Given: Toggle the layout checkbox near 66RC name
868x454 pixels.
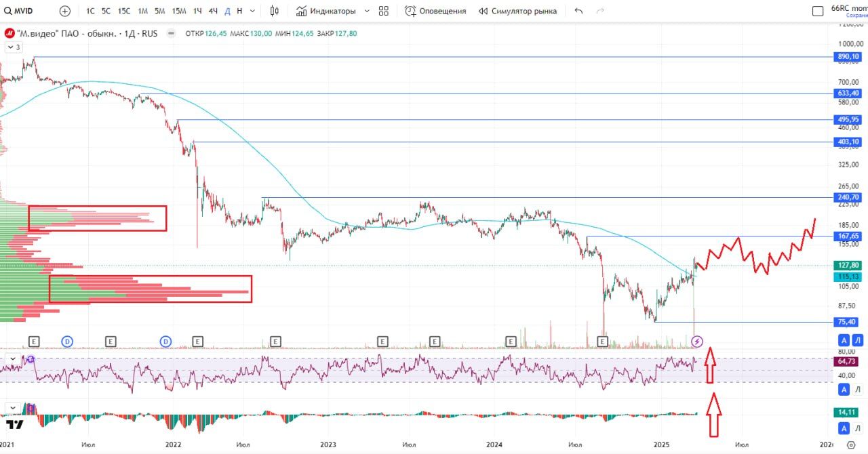Looking at the screenshot, I should [818, 11].
